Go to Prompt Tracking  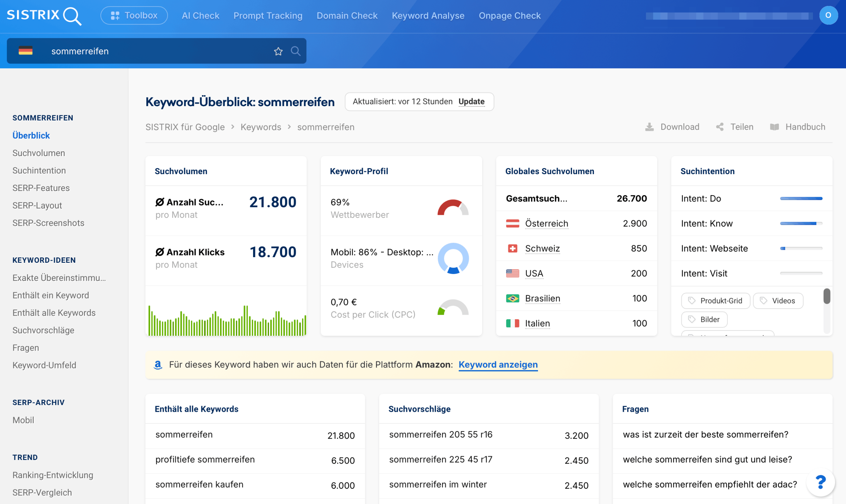pyautogui.click(x=268, y=16)
